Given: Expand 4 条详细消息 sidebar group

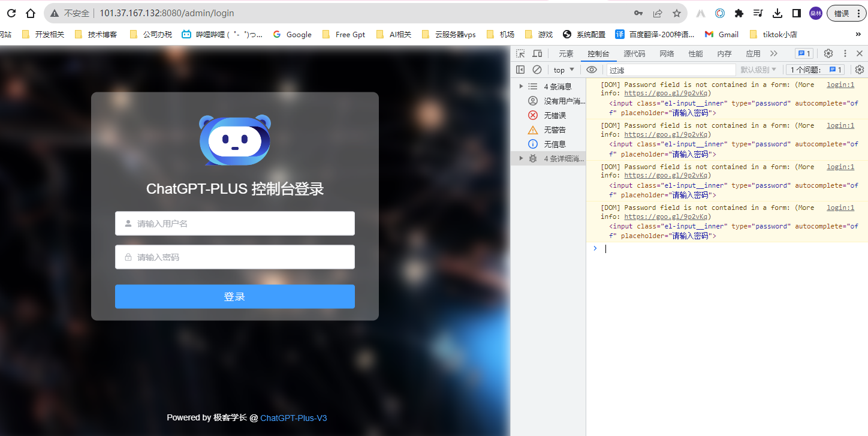Looking at the screenshot, I should pyautogui.click(x=521, y=158).
